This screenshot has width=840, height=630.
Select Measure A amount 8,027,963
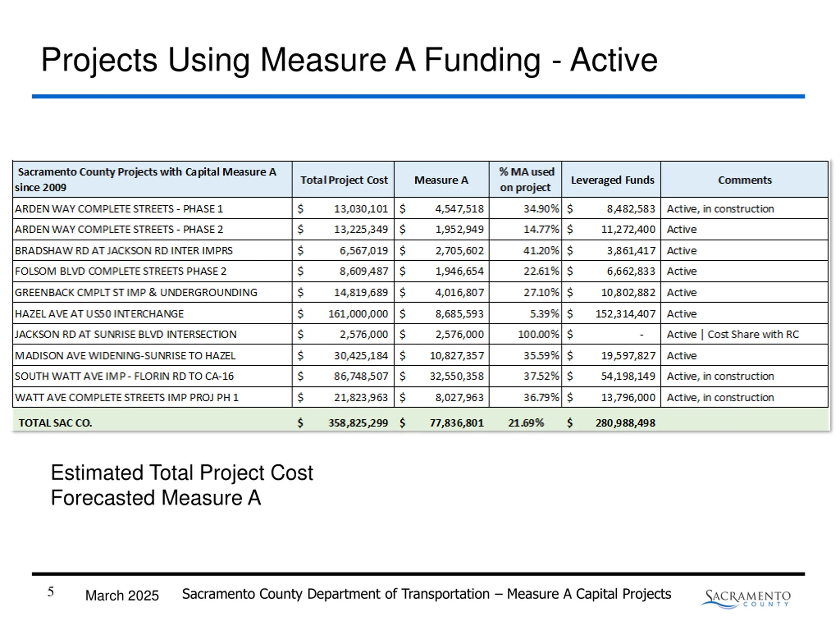click(x=459, y=397)
